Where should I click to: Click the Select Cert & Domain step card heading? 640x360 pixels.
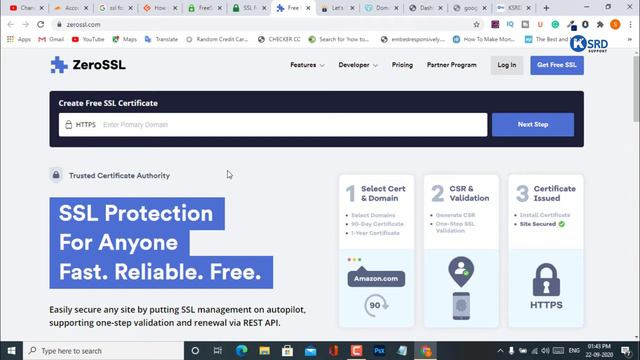383,193
